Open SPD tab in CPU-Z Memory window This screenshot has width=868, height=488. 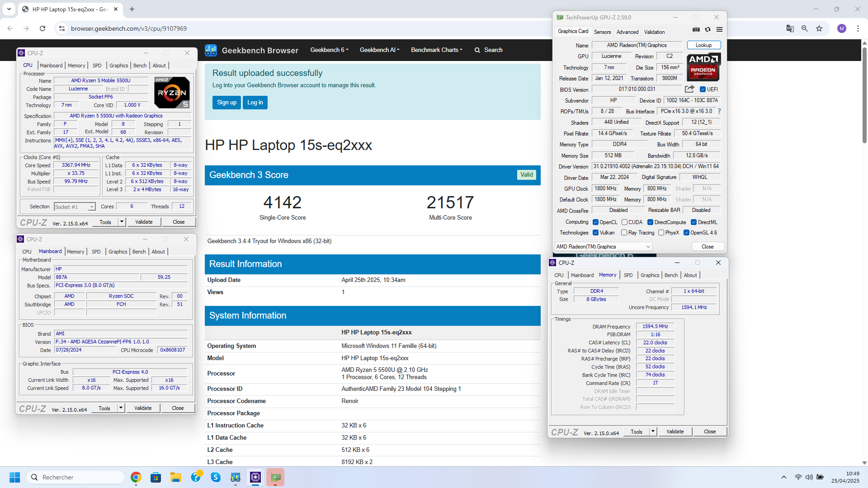(x=628, y=275)
